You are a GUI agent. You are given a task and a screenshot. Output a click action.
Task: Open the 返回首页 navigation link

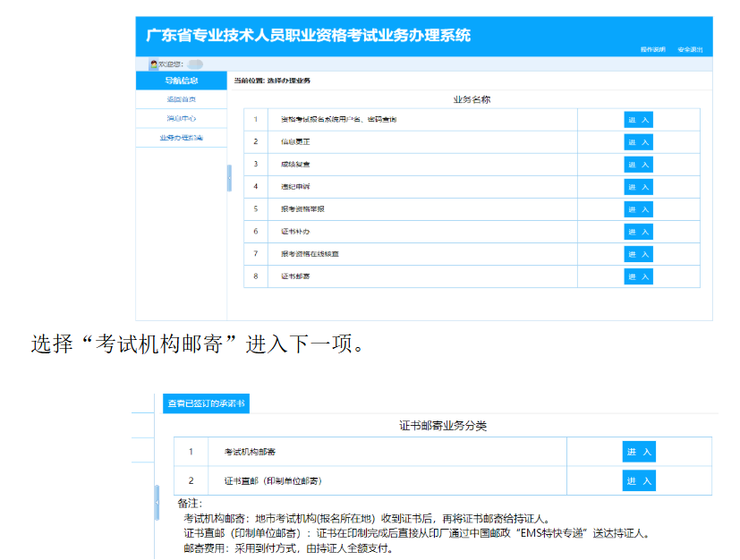[x=182, y=99]
